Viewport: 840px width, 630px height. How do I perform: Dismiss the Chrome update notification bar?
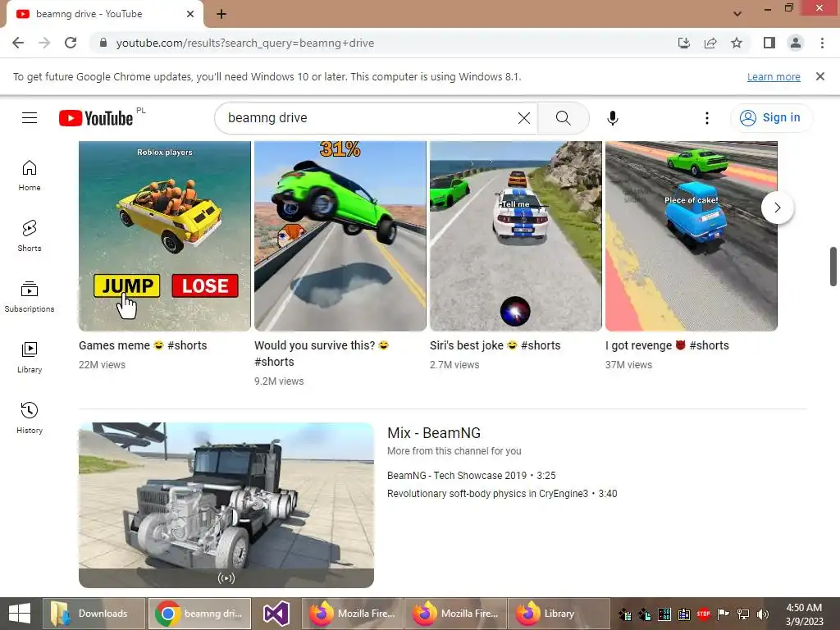pyautogui.click(x=819, y=76)
